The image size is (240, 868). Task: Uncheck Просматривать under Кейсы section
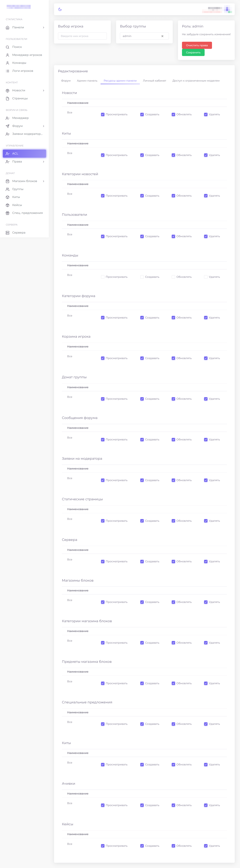[103, 846]
